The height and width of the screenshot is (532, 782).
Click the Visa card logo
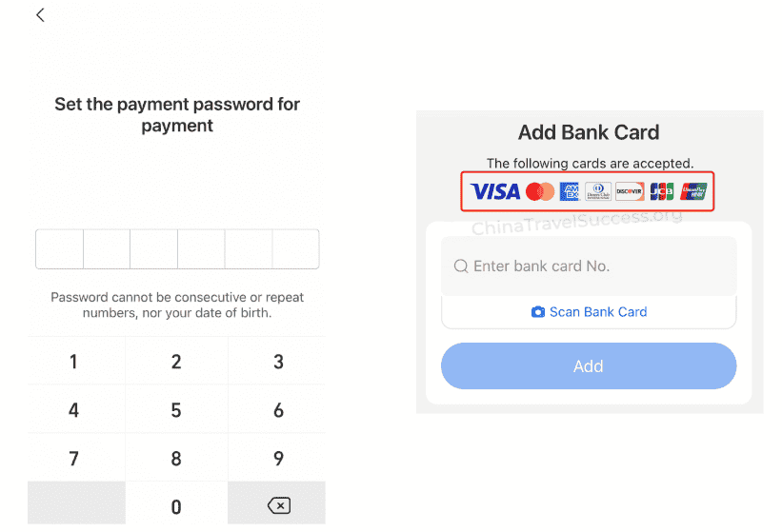click(x=495, y=192)
